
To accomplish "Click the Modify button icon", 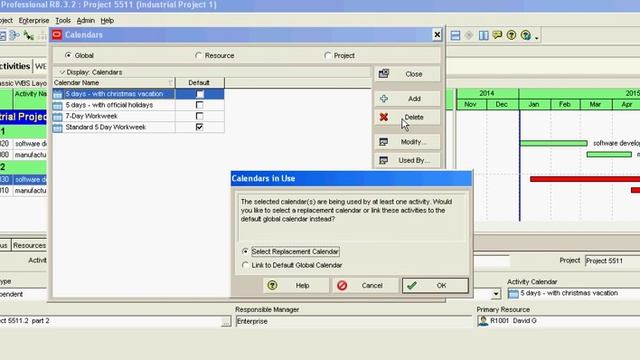I will [x=384, y=142].
